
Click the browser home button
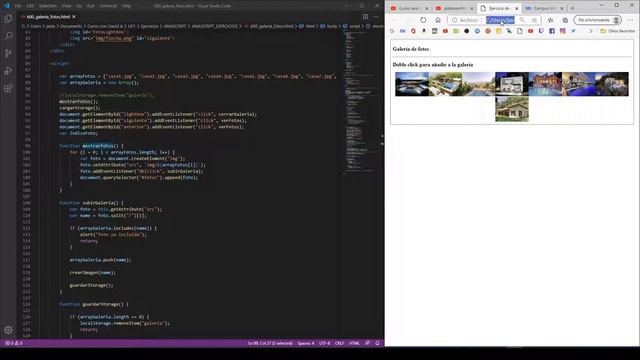click(x=438, y=20)
